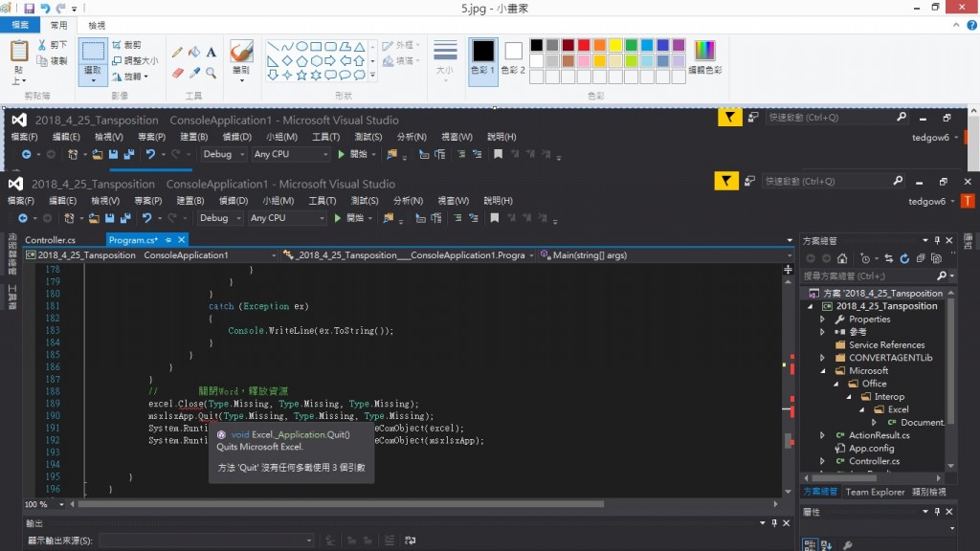Close the Program.cs tab with its X
This screenshot has width=980, height=551.
pyautogui.click(x=181, y=240)
